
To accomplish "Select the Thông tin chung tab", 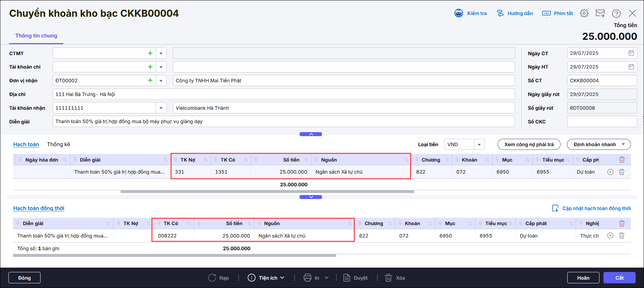I will [36, 36].
